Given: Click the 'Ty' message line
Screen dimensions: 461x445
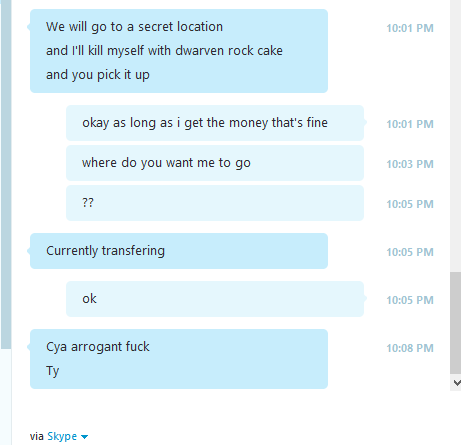Looking at the screenshot, I should pyautogui.click(x=53, y=371).
